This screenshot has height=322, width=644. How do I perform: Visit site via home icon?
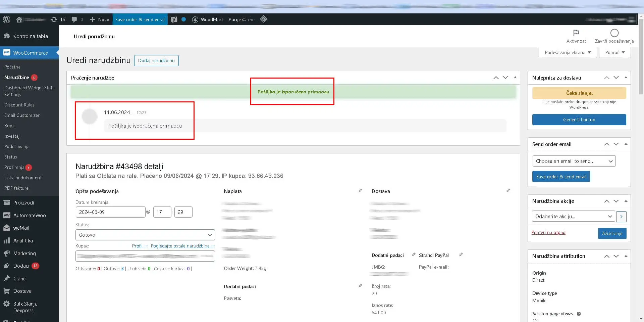pos(19,19)
